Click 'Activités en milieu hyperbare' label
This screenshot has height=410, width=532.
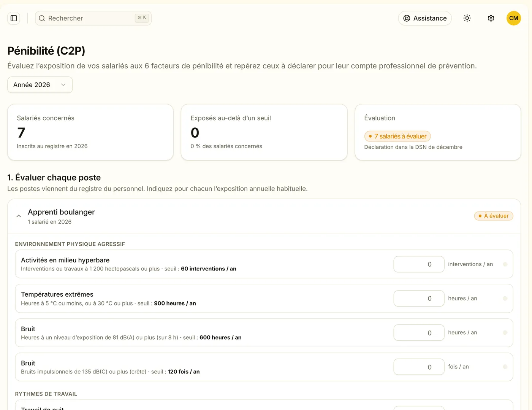coord(65,260)
